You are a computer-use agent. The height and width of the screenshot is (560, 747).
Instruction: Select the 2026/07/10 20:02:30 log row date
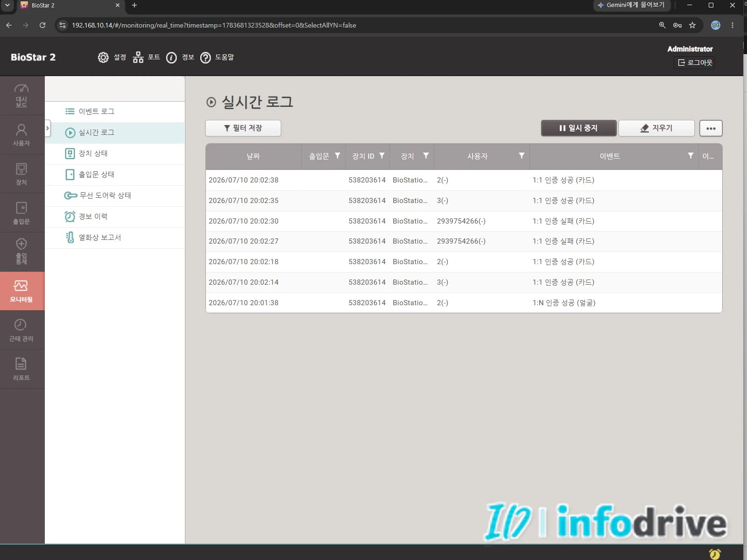click(x=244, y=221)
